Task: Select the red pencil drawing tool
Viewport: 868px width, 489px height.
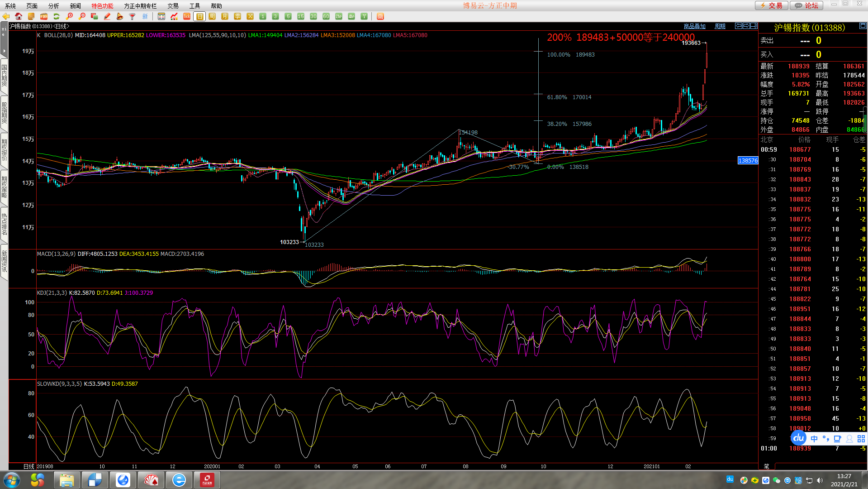Action: coord(107,16)
